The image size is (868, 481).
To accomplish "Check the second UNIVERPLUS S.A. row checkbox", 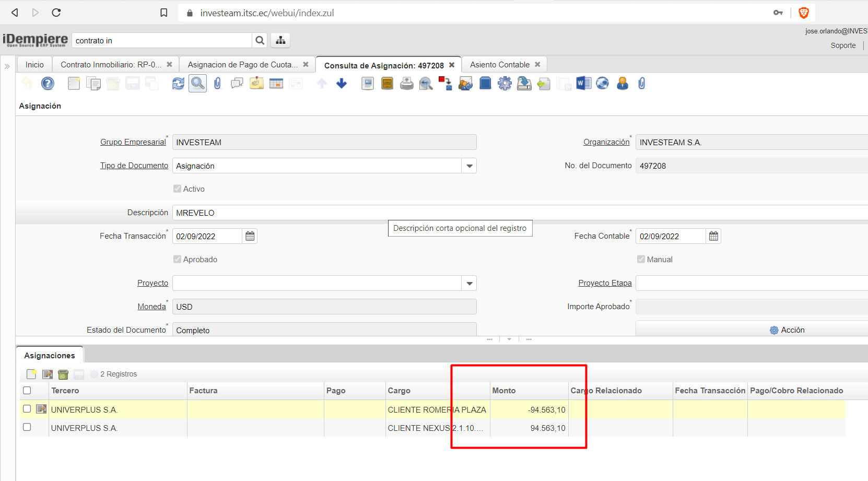I will pos(27,427).
